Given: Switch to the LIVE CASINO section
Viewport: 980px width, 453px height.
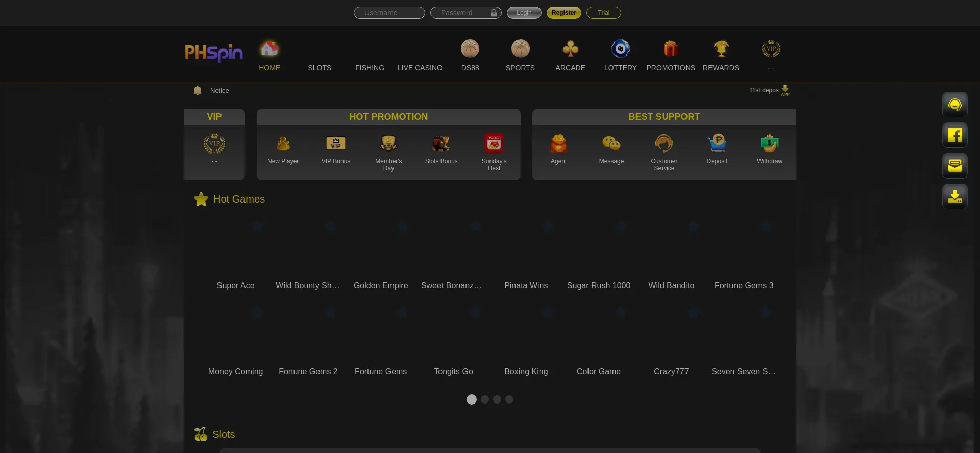Looking at the screenshot, I should (420, 68).
